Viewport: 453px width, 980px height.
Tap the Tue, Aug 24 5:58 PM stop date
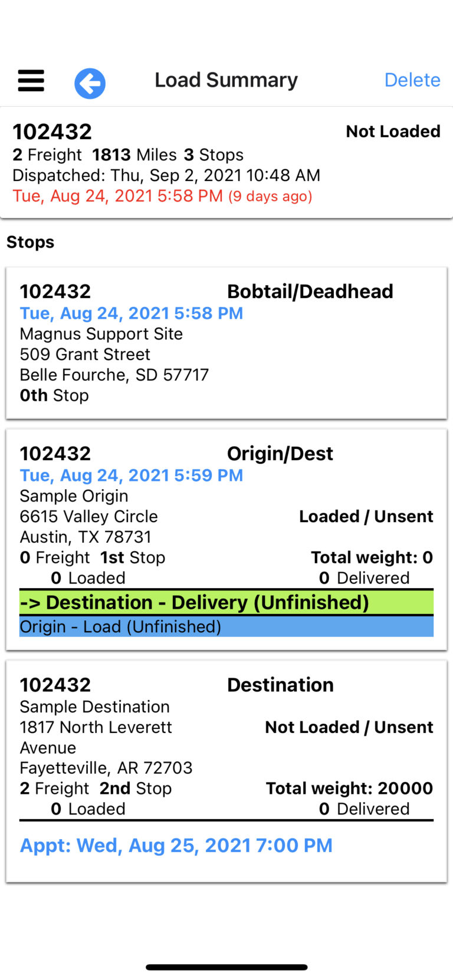tap(131, 313)
